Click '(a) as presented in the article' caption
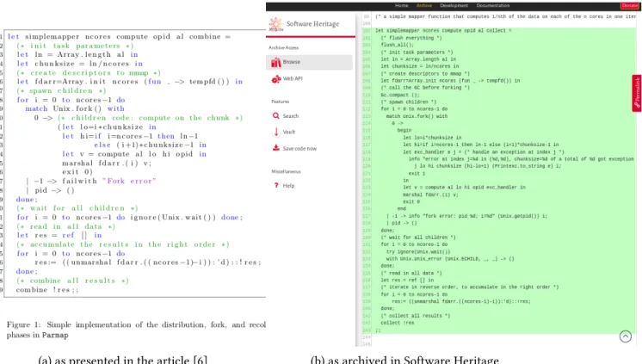Image resolution: width=642 pixels, height=364 pixels. coord(123,361)
